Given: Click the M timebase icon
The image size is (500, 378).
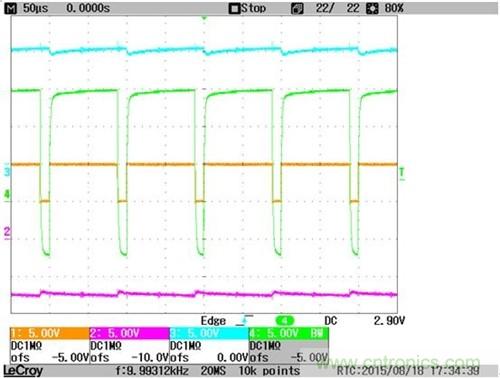Looking at the screenshot, I should click(11, 8).
